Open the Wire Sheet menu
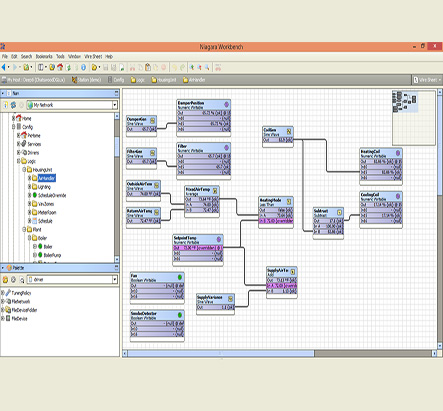The width and height of the screenshot is (443, 411). click(x=93, y=56)
